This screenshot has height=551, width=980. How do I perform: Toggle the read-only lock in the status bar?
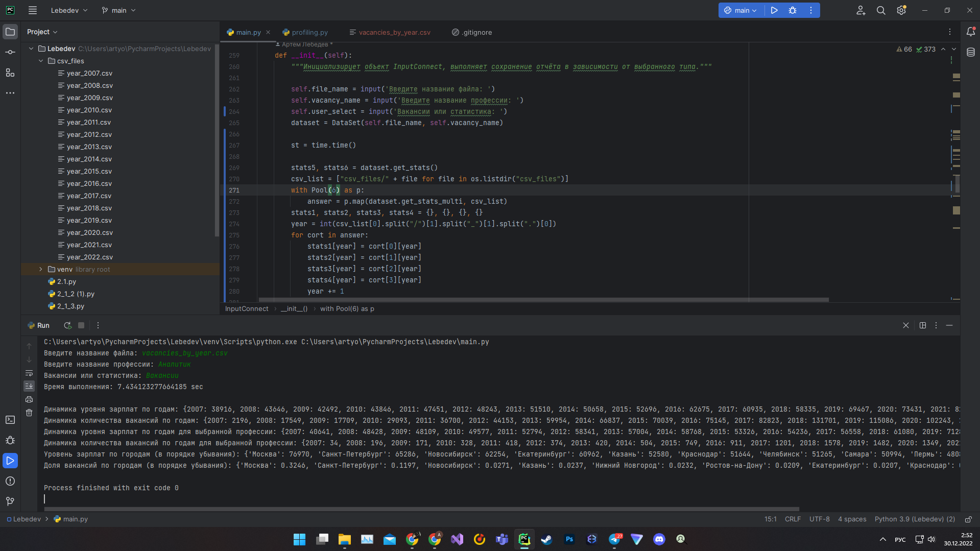click(968, 519)
